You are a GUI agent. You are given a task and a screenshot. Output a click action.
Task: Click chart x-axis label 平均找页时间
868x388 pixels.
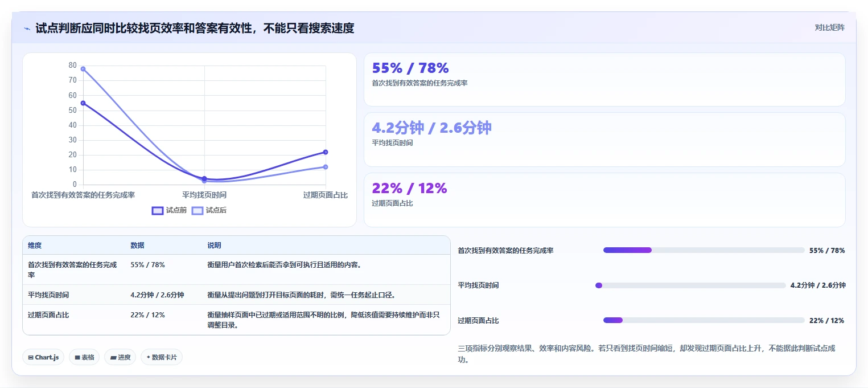click(204, 195)
